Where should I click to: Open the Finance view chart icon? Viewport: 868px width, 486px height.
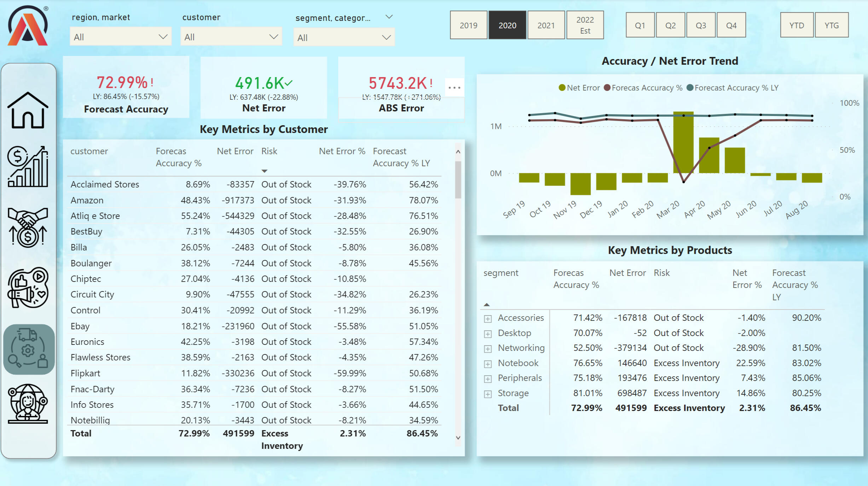28,167
